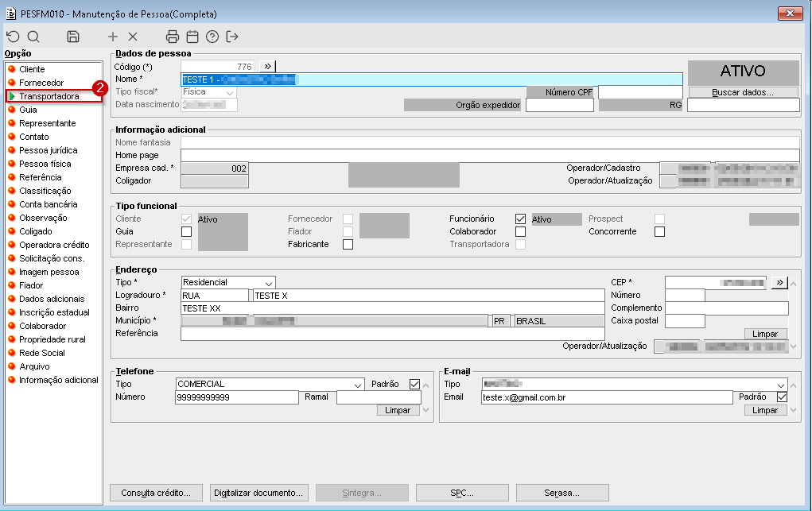The height and width of the screenshot is (511, 812).
Task: Click the up arrow beside Telefone section
Action: pyautogui.click(x=425, y=385)
